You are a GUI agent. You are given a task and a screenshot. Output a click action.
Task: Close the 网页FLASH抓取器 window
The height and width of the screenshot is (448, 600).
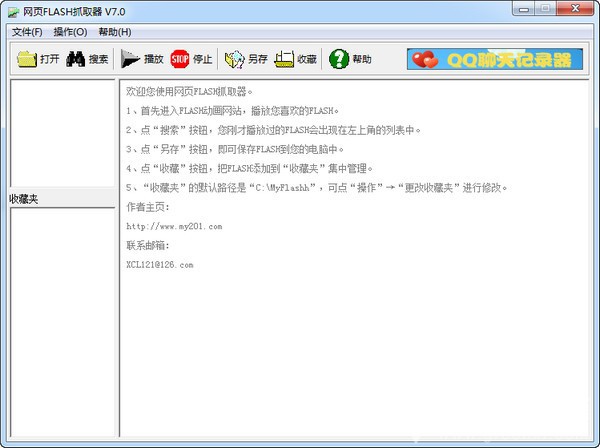click(575, 8)
